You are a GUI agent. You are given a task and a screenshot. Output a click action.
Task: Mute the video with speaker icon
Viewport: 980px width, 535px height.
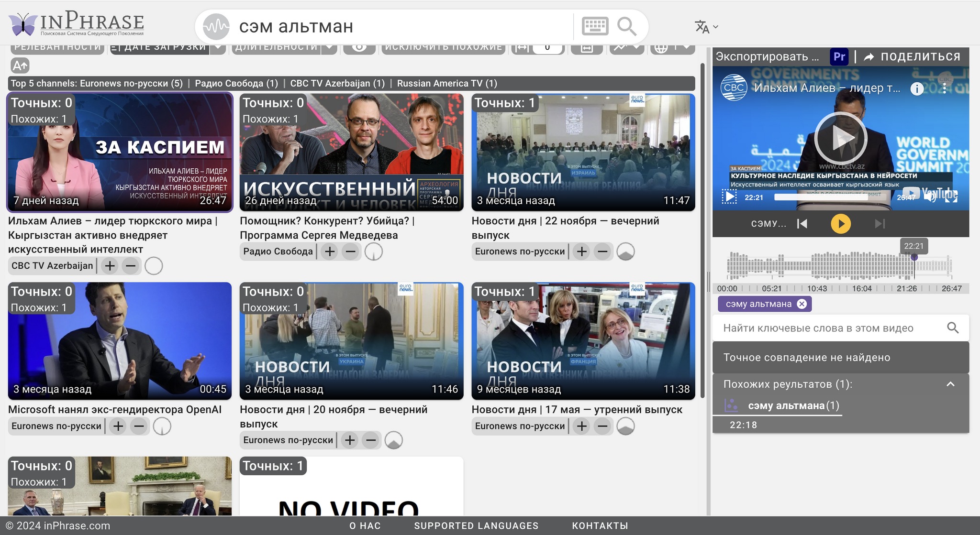[x=930, y=197]
